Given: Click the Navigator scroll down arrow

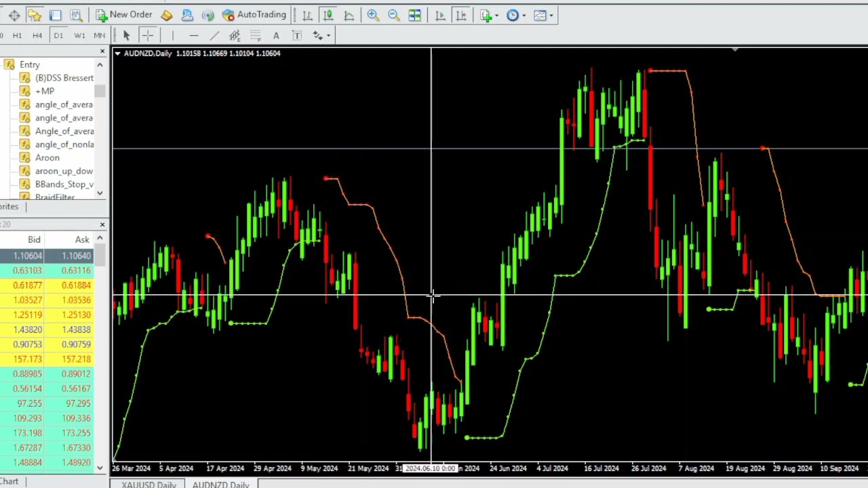Looking at the screenshot, I should pyautogui.click(x=100, y=193).
